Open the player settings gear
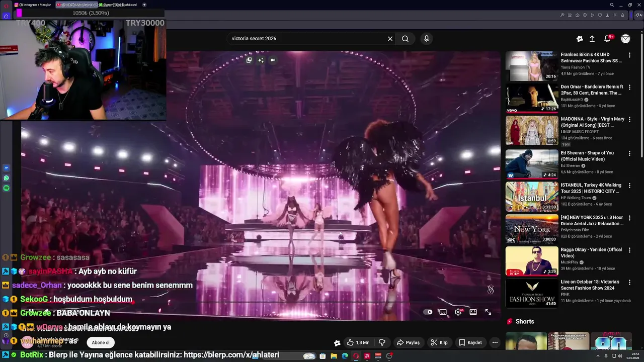The image size is (644, 362). pos(458,312)
